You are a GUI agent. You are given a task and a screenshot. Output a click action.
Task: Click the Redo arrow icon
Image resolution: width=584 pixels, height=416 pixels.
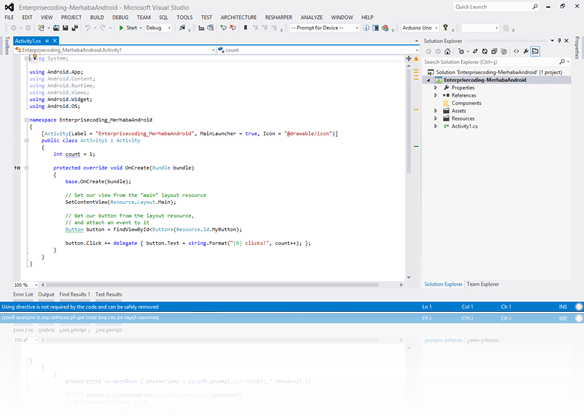(102, 28)
